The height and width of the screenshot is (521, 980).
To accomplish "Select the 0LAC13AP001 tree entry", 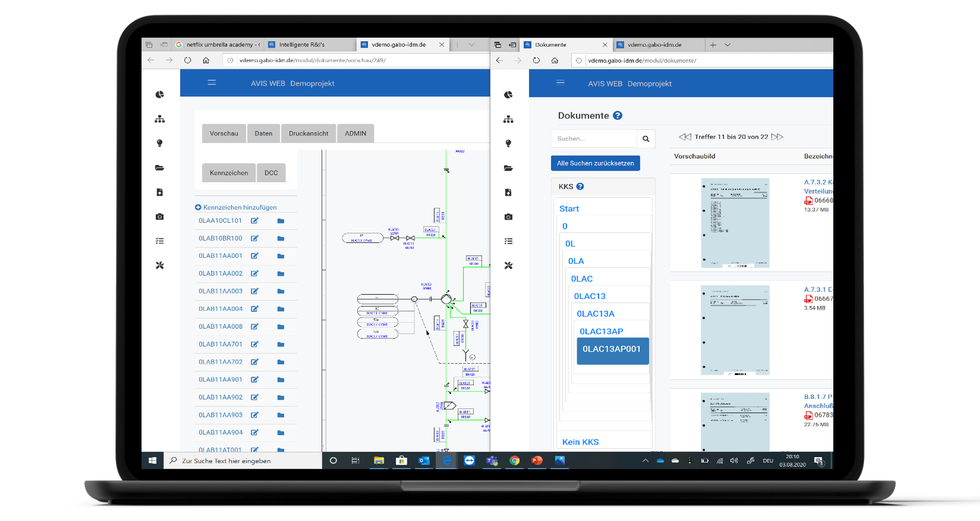I will point(612,349).
